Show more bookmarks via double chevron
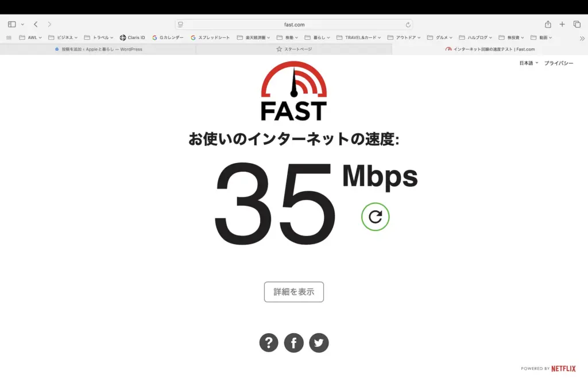 coord(582,38)
